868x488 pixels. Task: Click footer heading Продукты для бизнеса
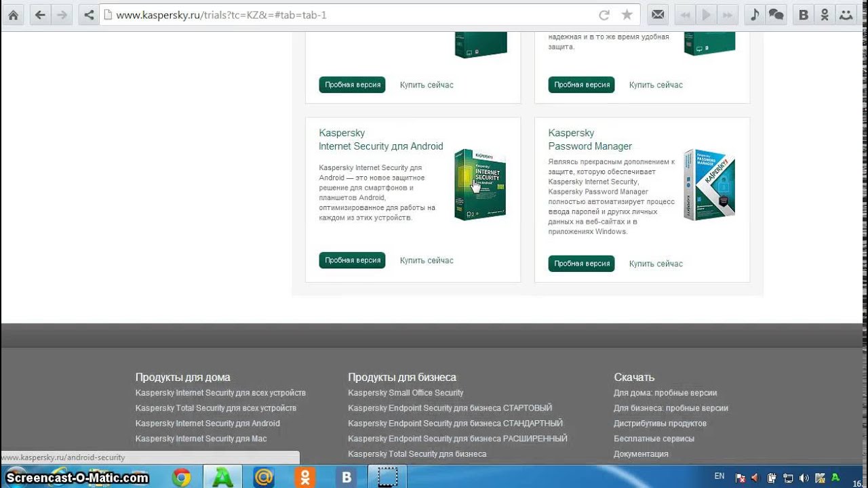[402, 378]
